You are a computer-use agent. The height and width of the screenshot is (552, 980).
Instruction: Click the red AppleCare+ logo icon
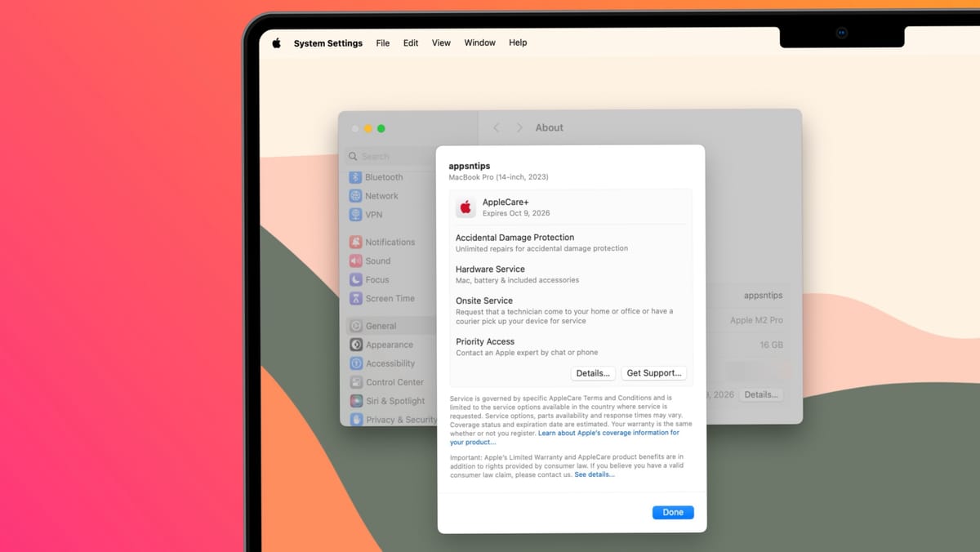pyautogui.click(x=465, y=207)
